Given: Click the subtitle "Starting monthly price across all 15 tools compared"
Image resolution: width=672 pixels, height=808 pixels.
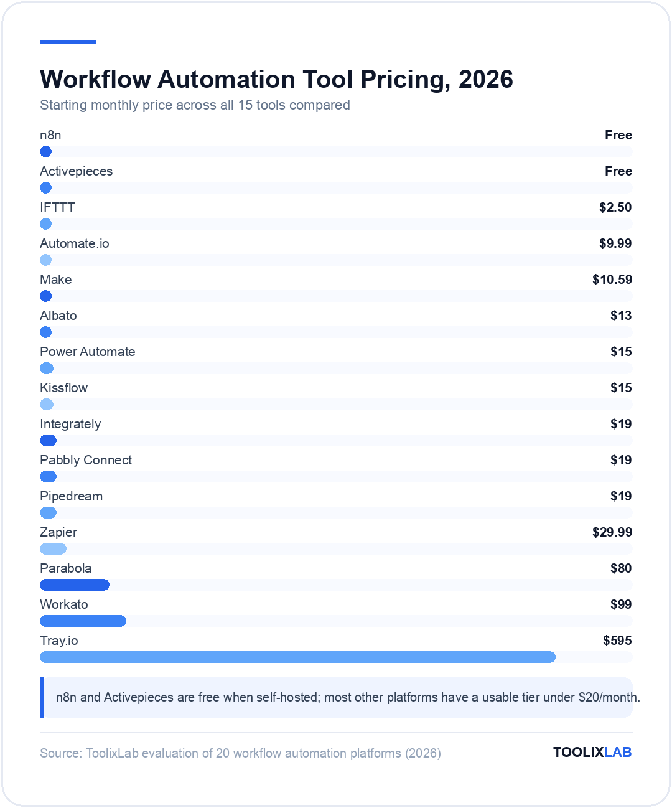Looking at the screenshot, I should [195, 105].
